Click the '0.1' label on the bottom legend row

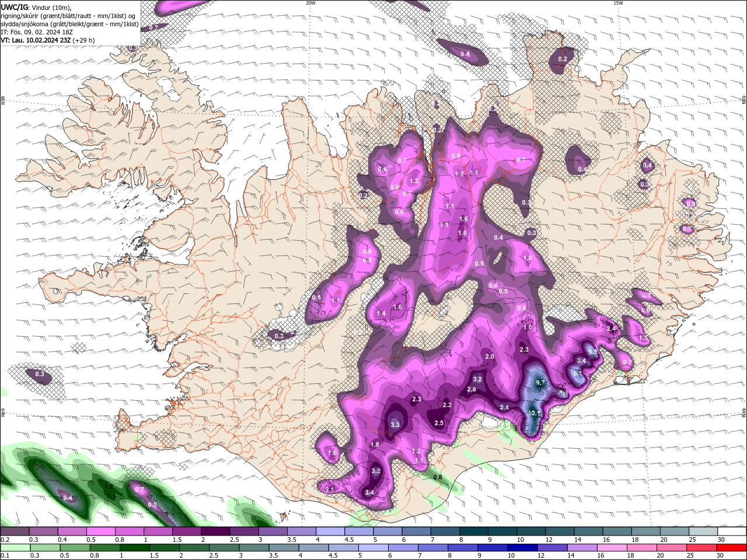click(x=5, y=555)
